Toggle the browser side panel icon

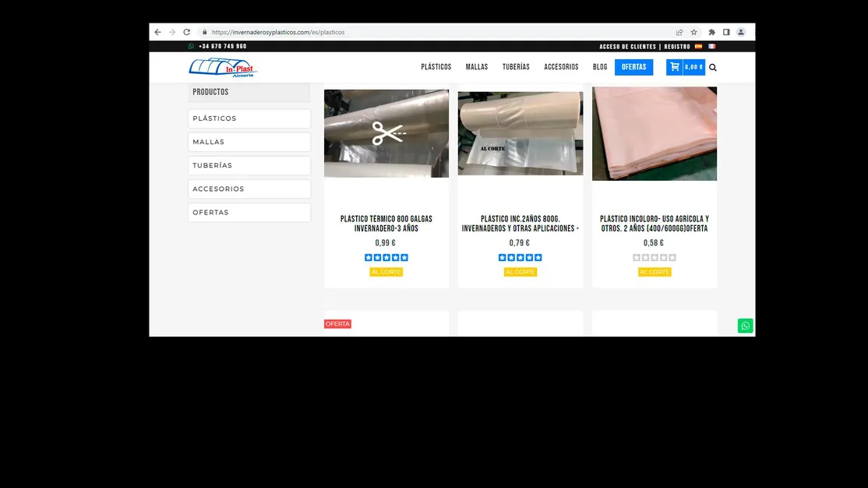[x=726, y=32]
